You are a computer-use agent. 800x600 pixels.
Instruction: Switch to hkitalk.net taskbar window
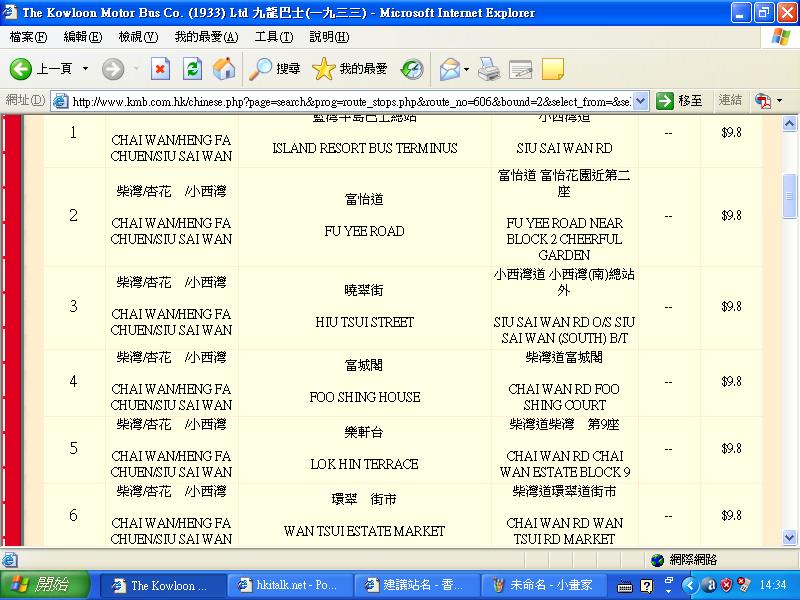pos(290,585)
